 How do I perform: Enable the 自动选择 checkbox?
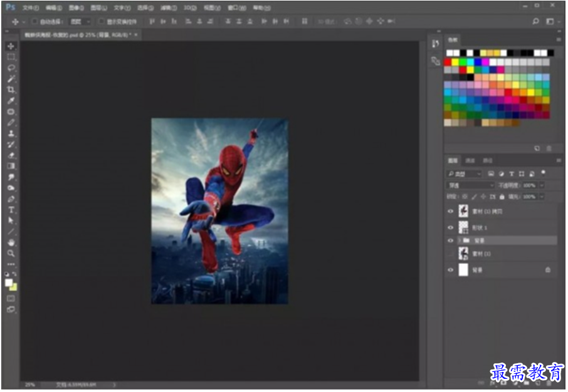click(x=34, y=22)
